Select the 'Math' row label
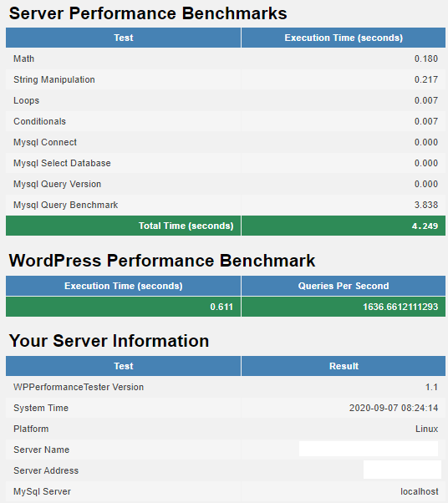The image size is (448, 503). [x=23, y=58]
